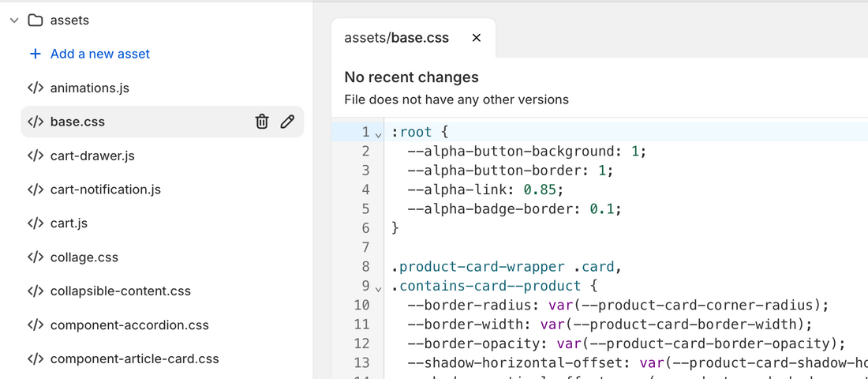868x379 pixels.
Task: Close the assets/base.css tab
Action: (x=476, y=38)
